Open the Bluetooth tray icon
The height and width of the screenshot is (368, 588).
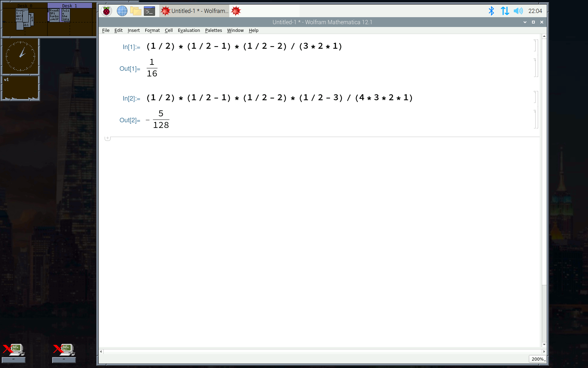491,11
